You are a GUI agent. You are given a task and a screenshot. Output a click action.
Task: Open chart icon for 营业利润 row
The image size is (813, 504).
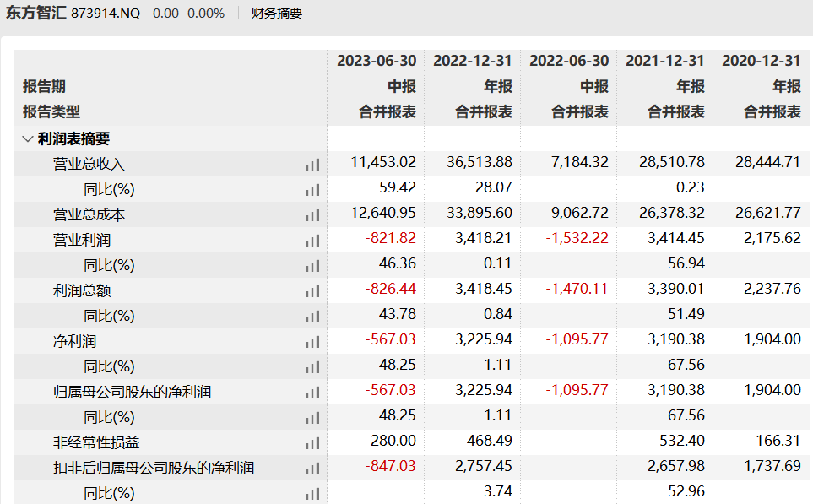(312, 241)
